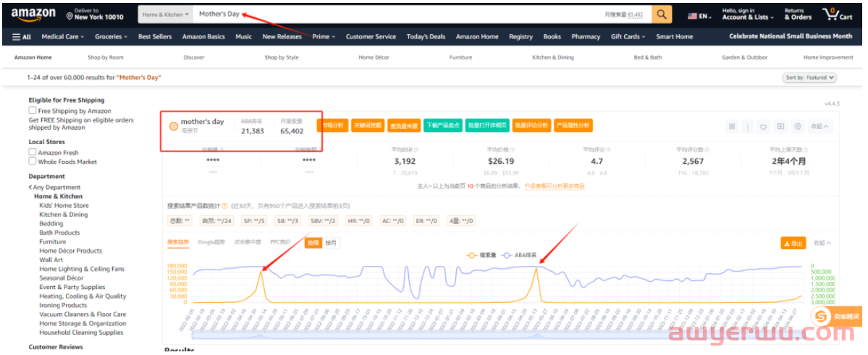Open the delivery location pin 'New York 10010'

click(95, 14)
